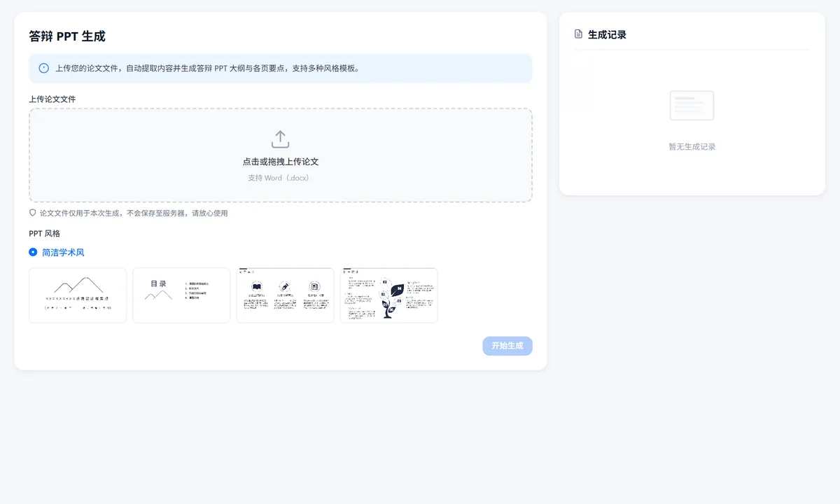840x504 pixels.
Task: Open the mountain title slide thumbnail
Action: click(x=78, y=295)
